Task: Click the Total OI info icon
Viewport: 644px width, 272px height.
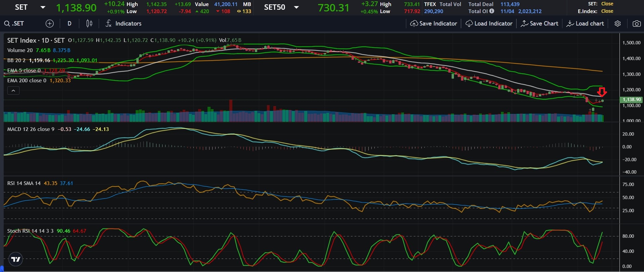Action: click(x=492, y=11)
